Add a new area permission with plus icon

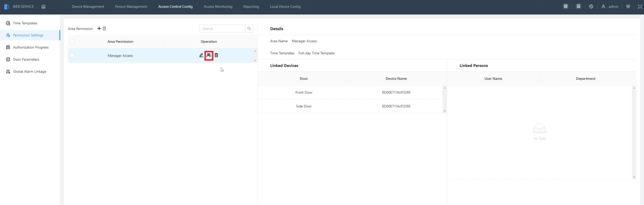[99, 28]
